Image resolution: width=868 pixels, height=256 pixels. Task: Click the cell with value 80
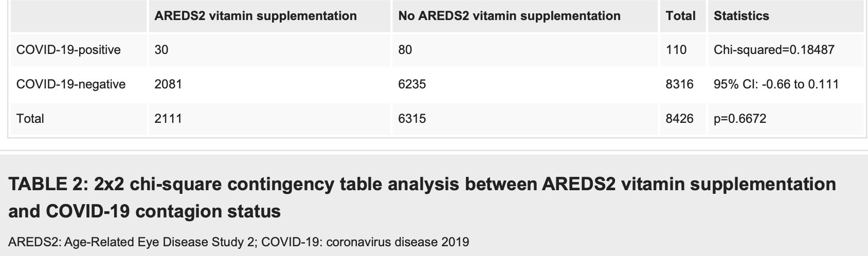405,50
